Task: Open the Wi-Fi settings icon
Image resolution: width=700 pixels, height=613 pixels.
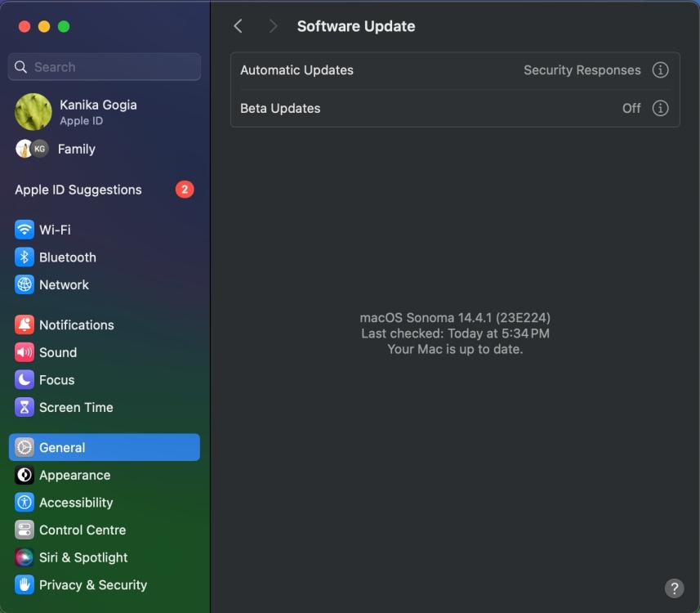Action: click(25, 230)
